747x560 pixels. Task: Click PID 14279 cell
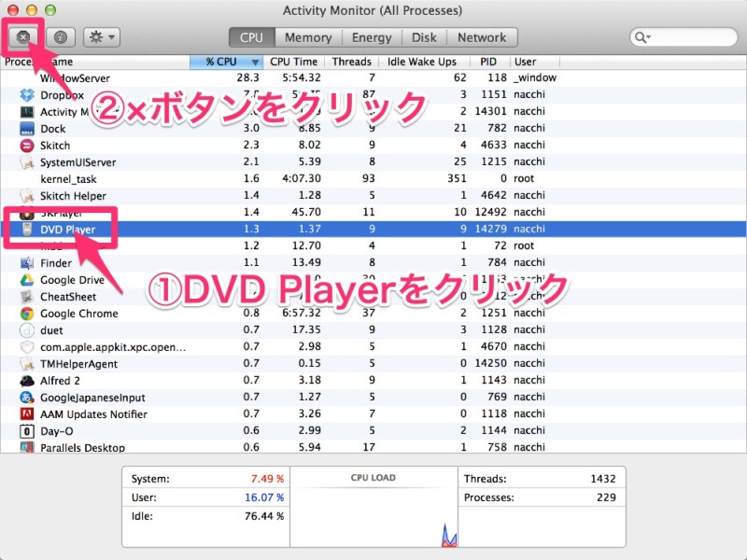491,229
